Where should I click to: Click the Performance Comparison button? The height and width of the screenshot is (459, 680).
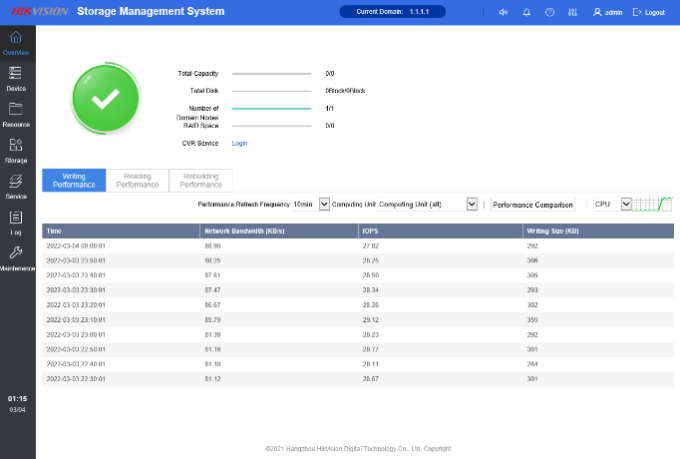tap(533, 204)
